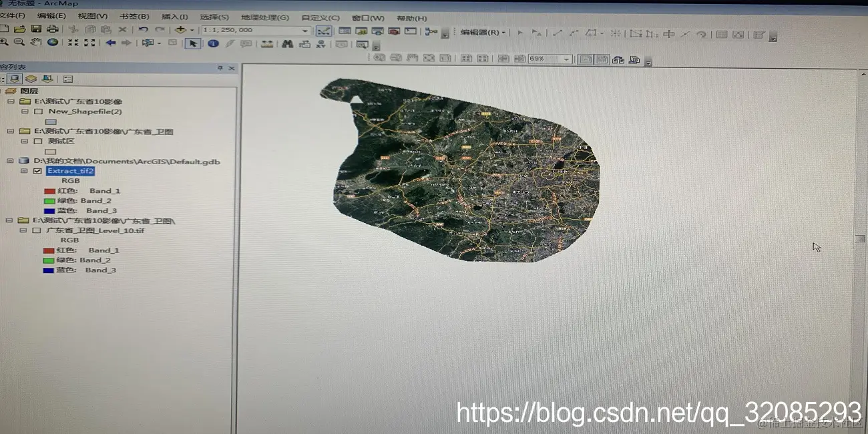Click the Add Data icon
This screenshot has width=868, height=434.
tap(180, 30)
